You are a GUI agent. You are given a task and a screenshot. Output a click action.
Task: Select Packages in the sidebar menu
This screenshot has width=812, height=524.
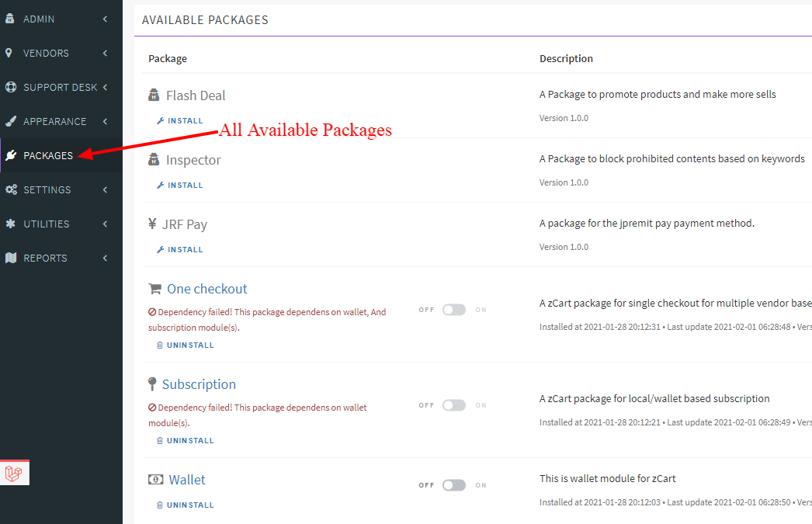[48, 155]
